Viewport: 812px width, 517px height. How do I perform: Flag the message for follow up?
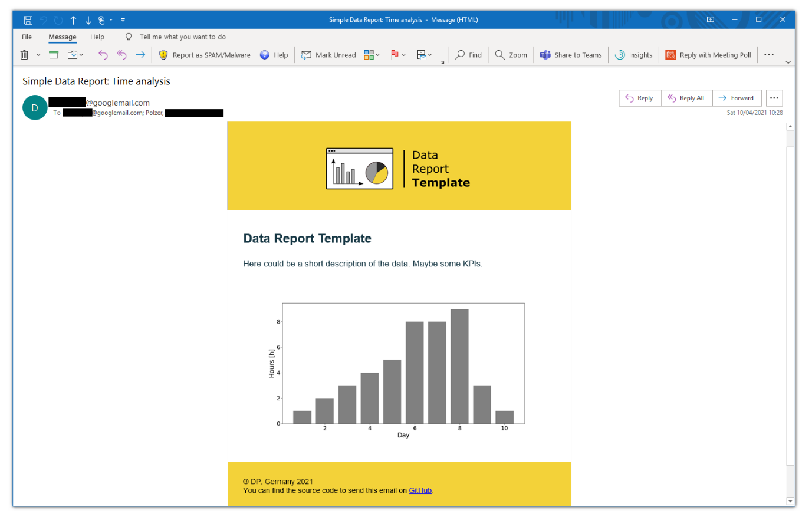pos(395,54)
